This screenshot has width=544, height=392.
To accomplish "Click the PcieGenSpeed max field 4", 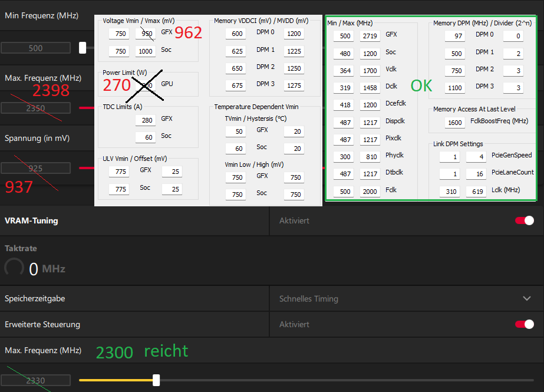I will point(476,157).
